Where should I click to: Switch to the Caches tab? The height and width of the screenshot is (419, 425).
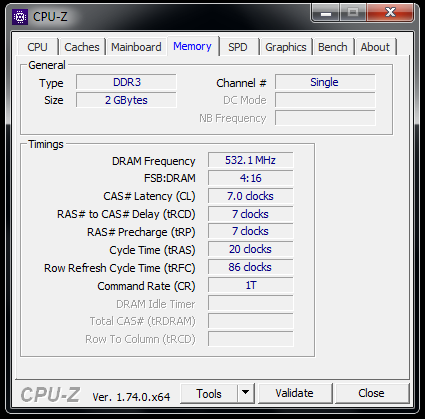pyautogui.click(x=82, y=47)
